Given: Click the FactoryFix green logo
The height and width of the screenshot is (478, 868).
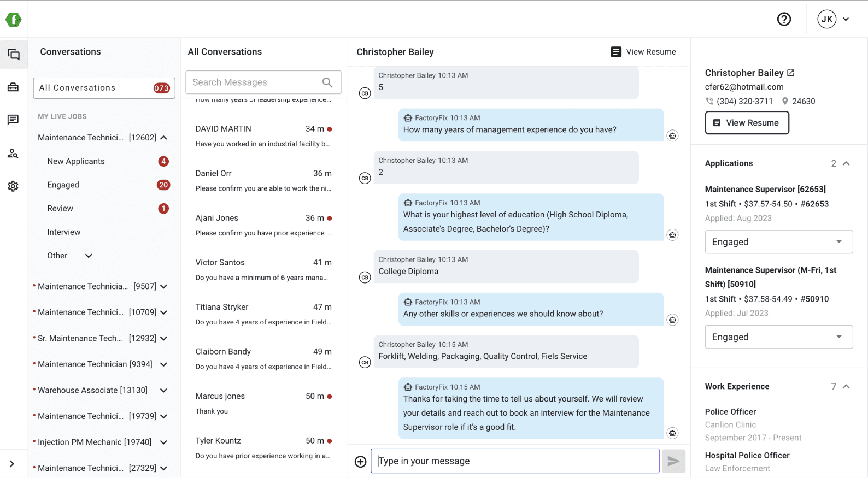Looking at the screenshot, I should (x=13, y=20).
